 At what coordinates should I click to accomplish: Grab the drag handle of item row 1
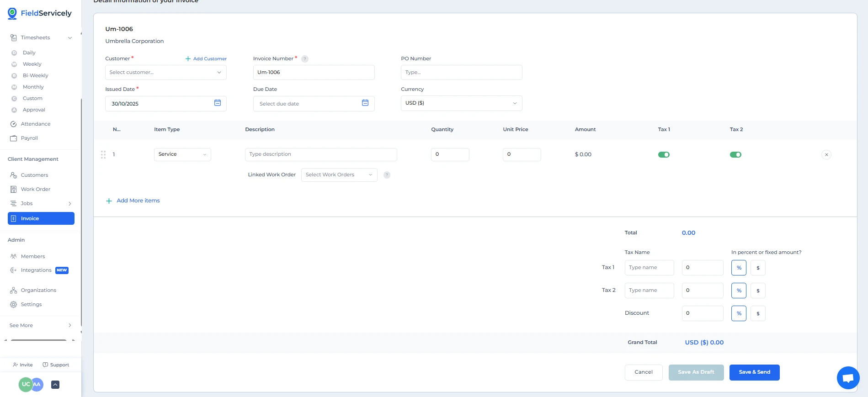[103, 155]
